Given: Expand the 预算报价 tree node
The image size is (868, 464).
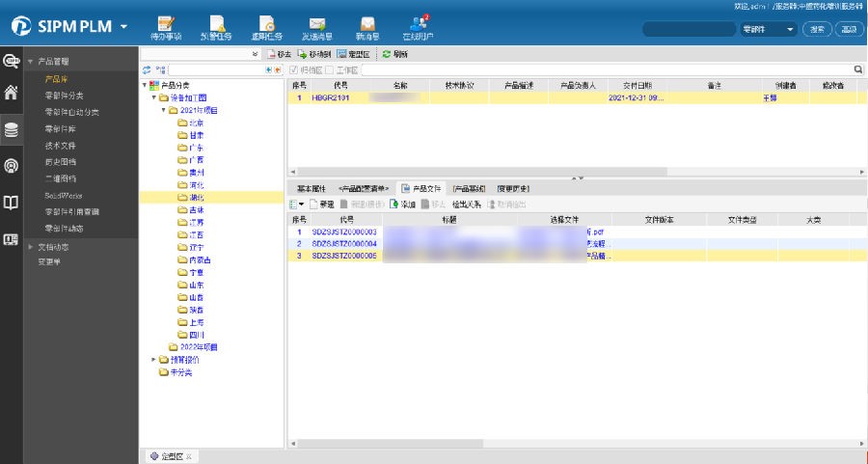Looking at the screenshot, I should point(152,360).
